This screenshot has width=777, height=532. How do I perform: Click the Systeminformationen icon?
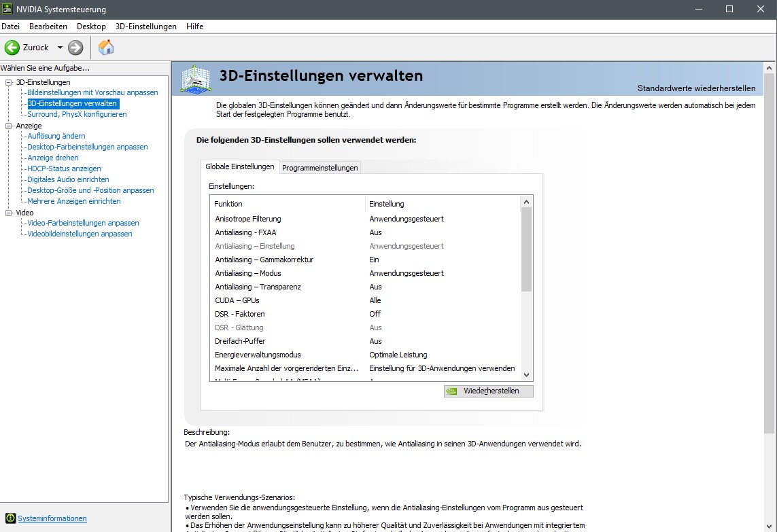click(x=10, y=518)
